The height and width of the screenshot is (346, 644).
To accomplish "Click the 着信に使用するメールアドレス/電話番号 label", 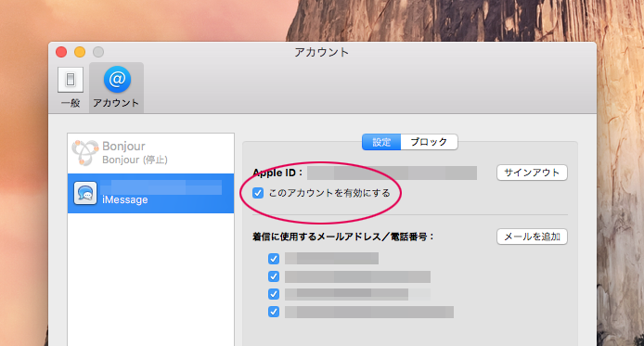I will tap(343, 237).
